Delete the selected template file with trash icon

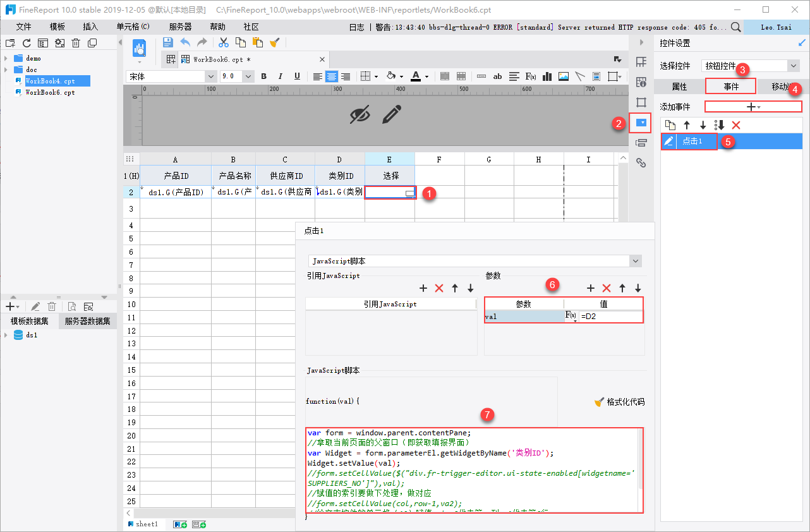(x=76, y=43)
